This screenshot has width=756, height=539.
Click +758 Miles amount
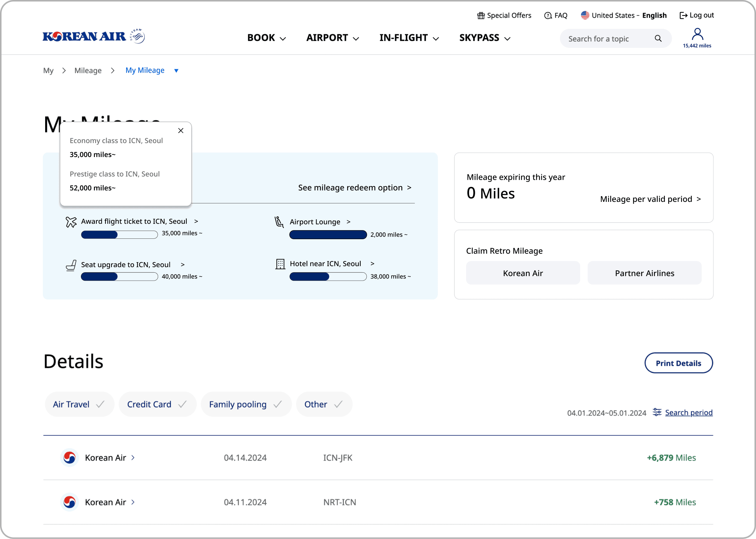tap(675, 502)
